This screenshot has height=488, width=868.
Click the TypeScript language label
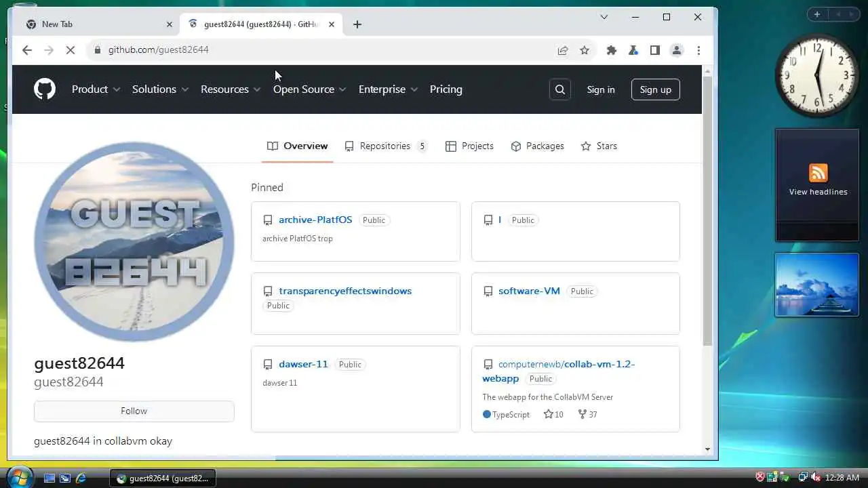(511, 414)
